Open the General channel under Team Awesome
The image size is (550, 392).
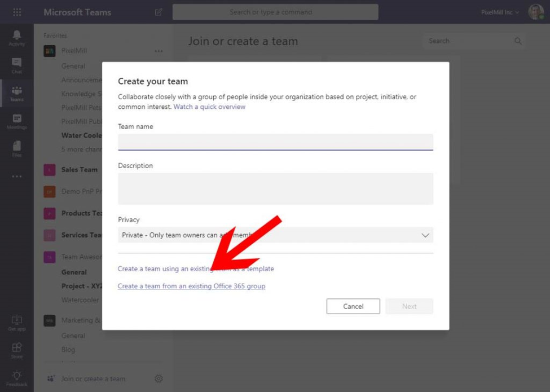click(x=74, y=272)
